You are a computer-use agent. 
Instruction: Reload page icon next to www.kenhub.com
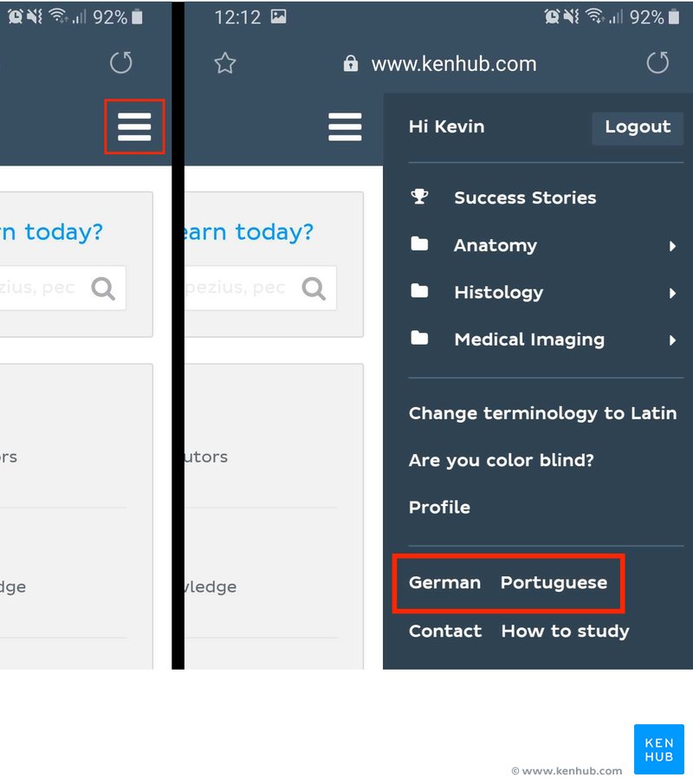click(657, 62)
